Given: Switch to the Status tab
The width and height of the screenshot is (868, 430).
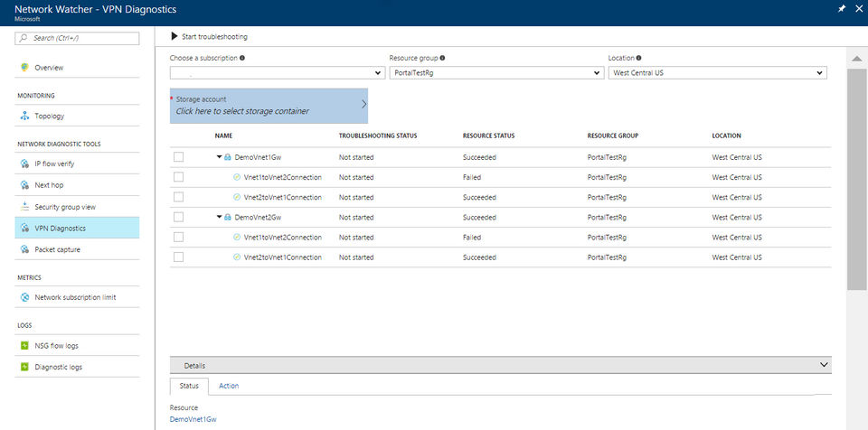Looking at the screenshot, I should pos(189,386).
